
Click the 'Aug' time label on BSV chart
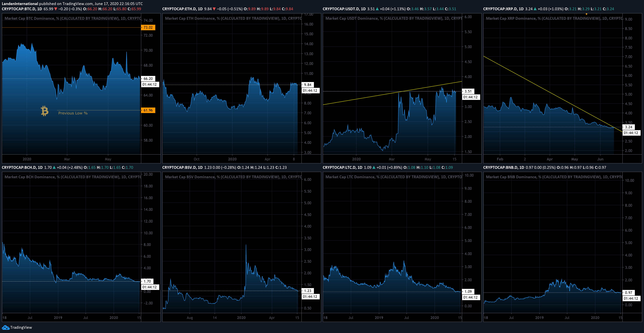pos(190,318)
